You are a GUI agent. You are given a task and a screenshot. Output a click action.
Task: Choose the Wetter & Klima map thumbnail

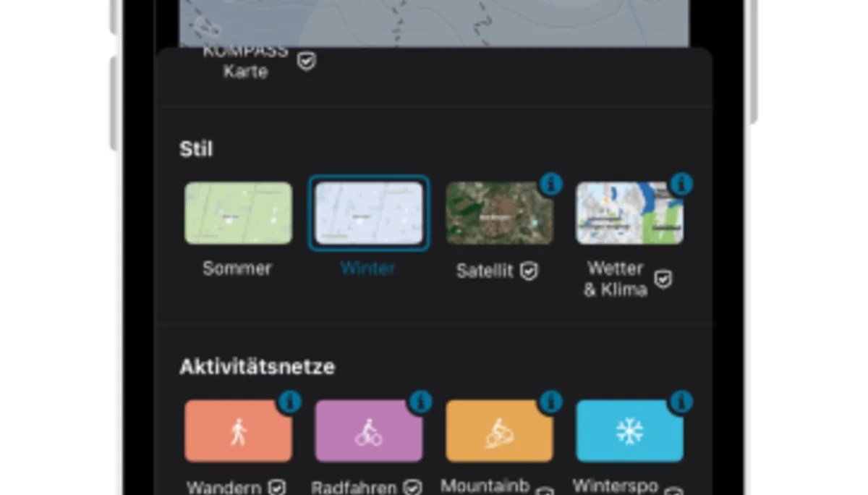click(629, 213)
